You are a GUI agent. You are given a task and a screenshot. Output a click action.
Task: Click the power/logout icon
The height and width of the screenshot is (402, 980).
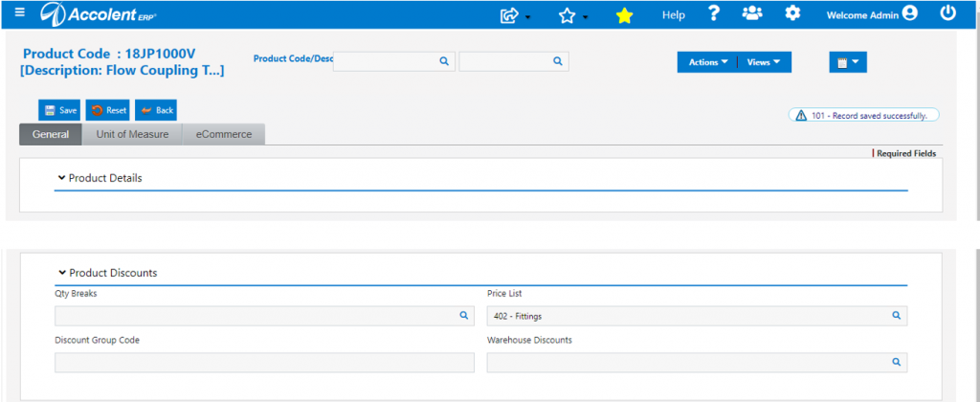[948, 13]
